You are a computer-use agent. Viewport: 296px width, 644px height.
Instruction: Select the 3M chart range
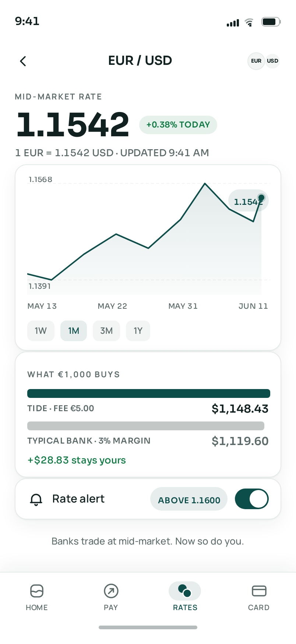106,330
